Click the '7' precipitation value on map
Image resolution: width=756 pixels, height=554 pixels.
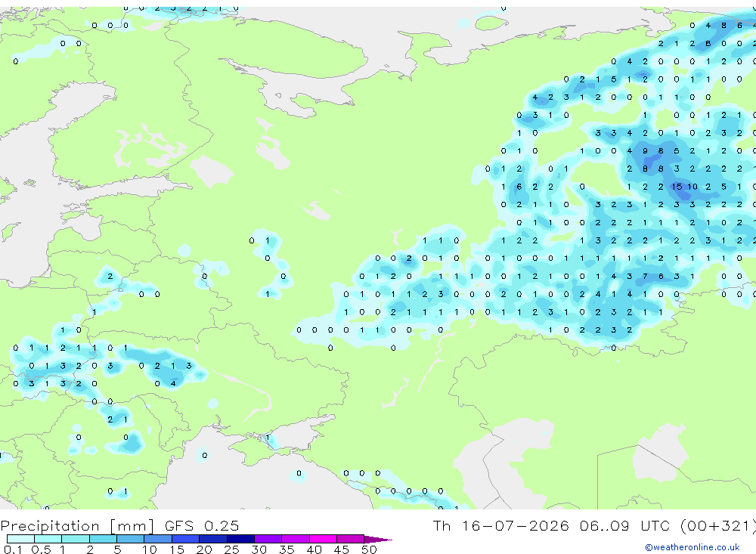click(645, 277)
